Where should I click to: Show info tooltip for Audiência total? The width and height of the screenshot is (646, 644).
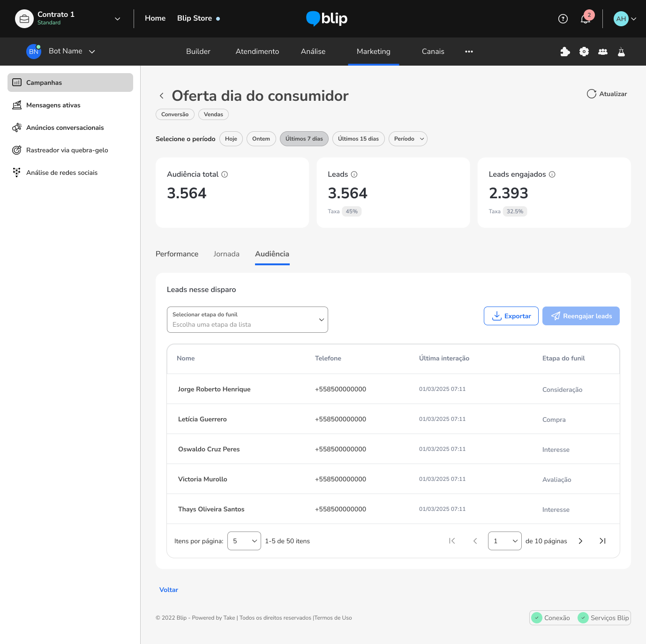225,174
